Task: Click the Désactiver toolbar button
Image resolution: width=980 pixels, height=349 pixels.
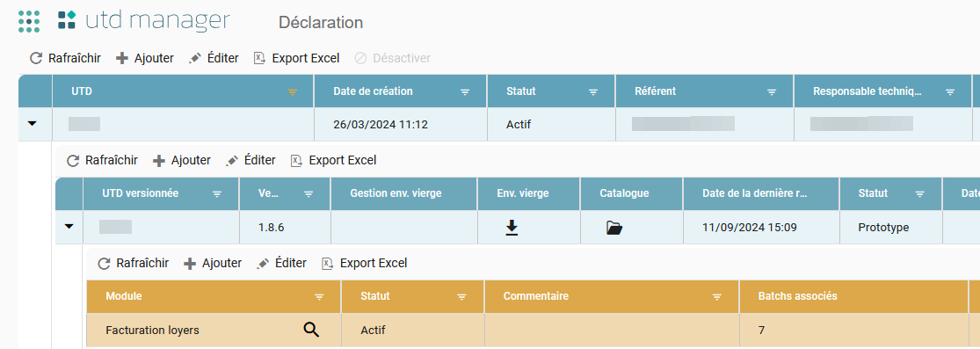Action: pyautogui.click(x=392, y=58)
